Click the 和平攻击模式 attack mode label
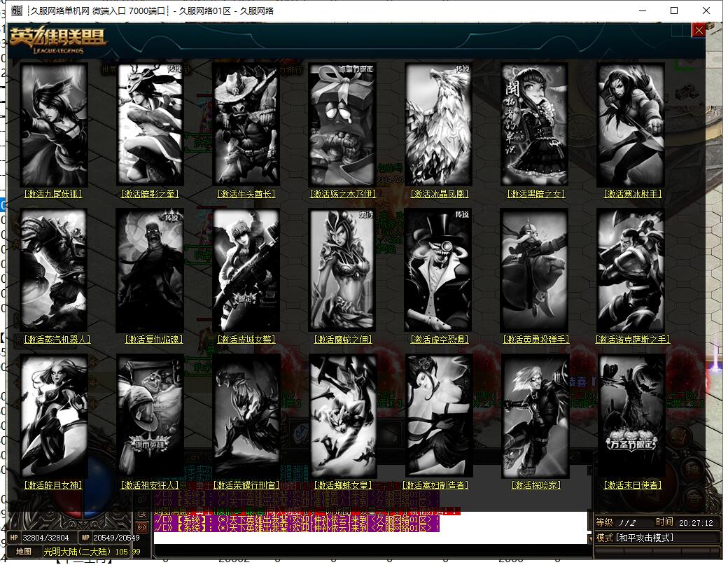This screenshot has height=565, width=728. 645,538
